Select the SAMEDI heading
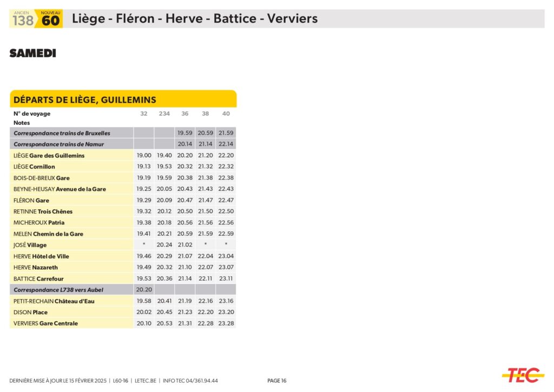 32,54
